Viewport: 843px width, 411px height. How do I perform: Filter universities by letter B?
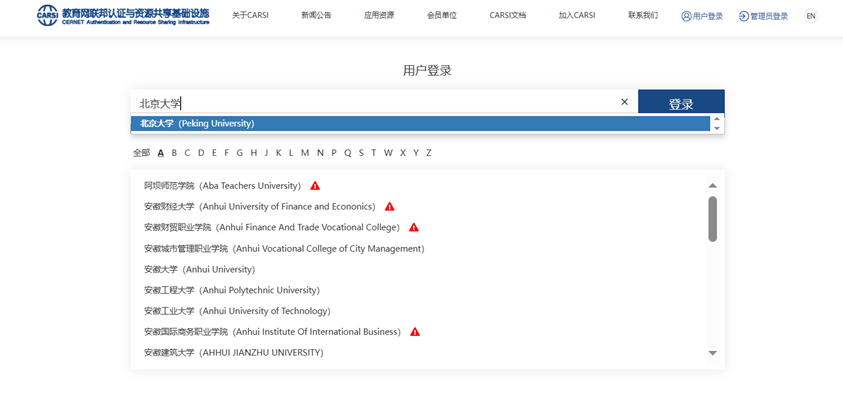(174, 153)
